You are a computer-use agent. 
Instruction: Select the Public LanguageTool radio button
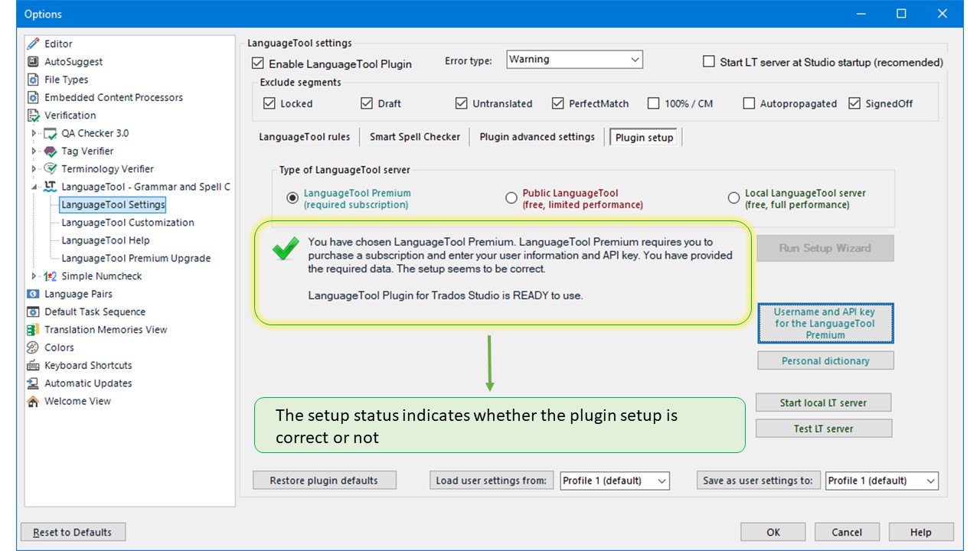click(511, 198)
